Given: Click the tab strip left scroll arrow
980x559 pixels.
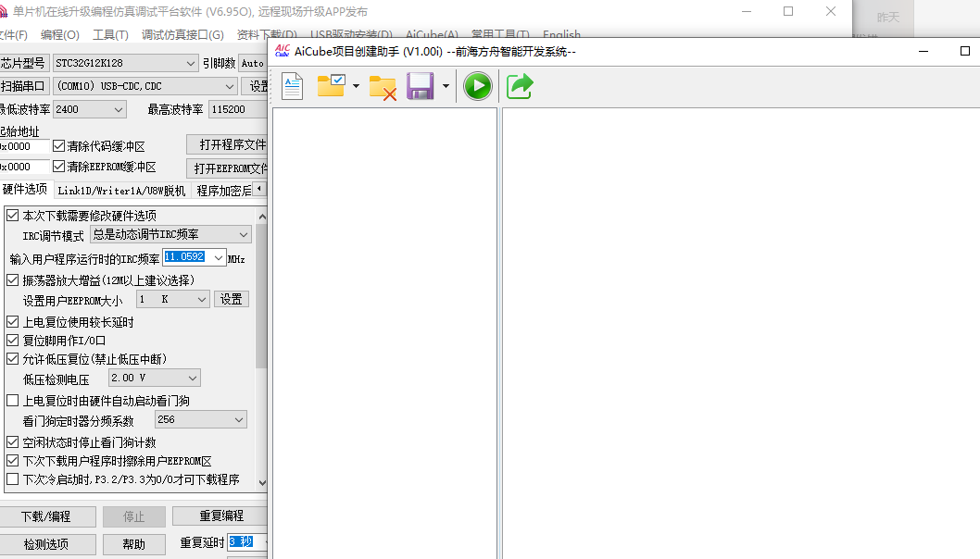Looking at the screenshot, I should pyautogui.click(x=259, y=189).
